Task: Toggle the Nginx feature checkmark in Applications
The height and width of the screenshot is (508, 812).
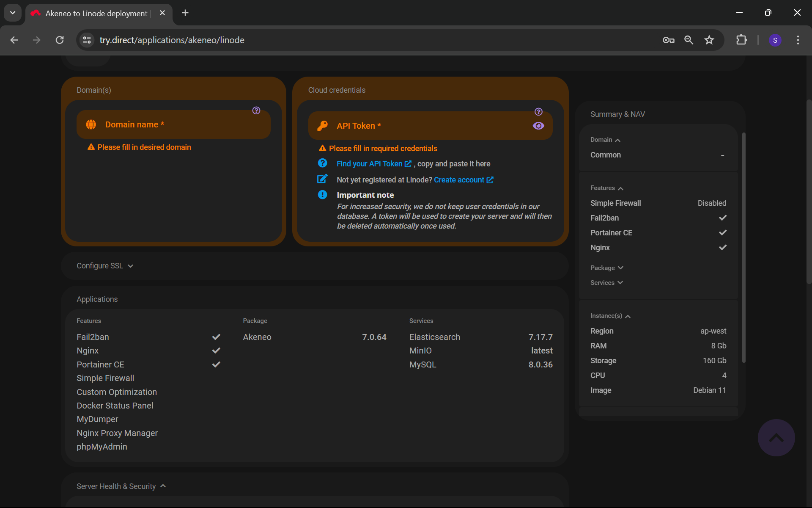Action: point(216,351)
